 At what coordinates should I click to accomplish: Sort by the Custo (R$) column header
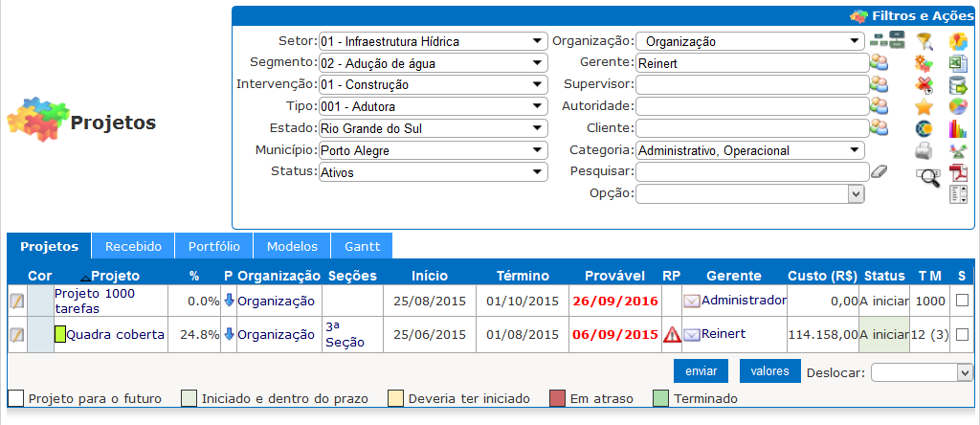click(x=822, y=276)
